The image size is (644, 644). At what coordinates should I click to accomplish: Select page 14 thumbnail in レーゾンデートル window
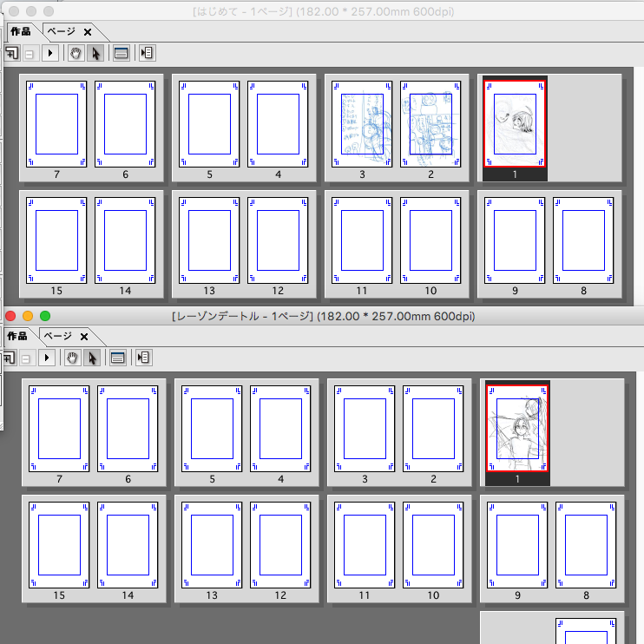pos(128,544)
